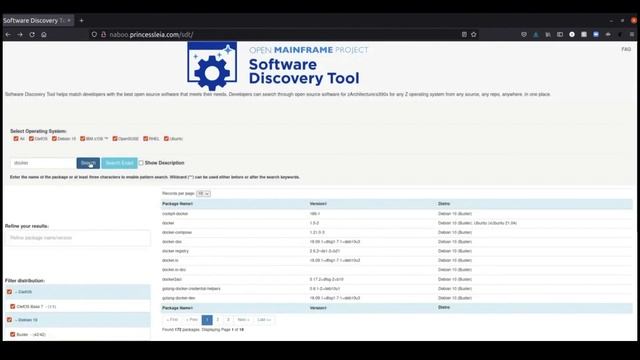The image size is (640, 360).
Task: Open the library bookshelf icon in toolbar
Action: 548,35
